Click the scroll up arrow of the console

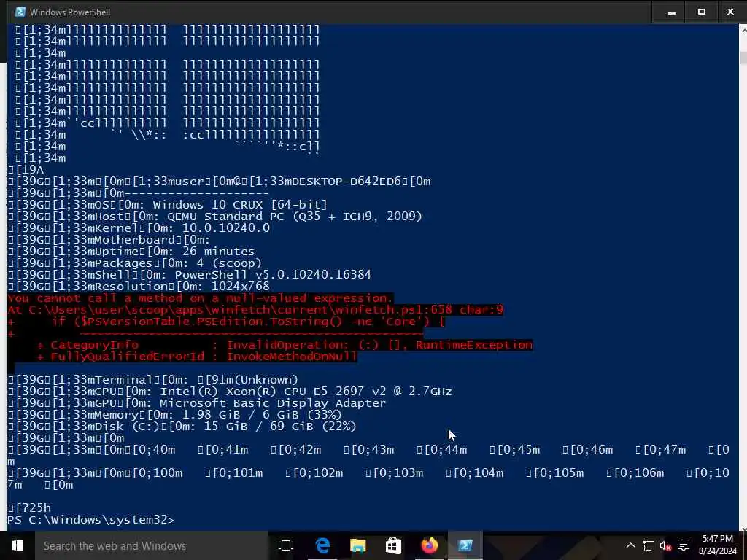click(x=743, y=30)
